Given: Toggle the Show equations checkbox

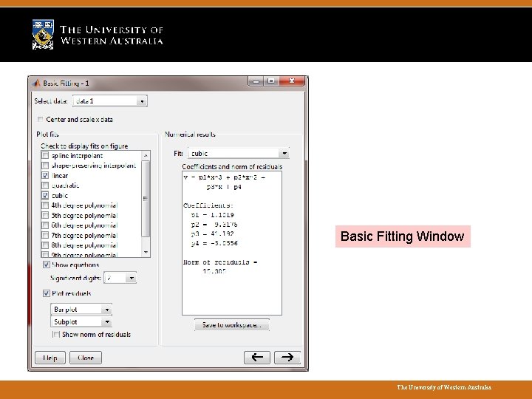Looking at the screenshot, I should [x=47, y=265].
